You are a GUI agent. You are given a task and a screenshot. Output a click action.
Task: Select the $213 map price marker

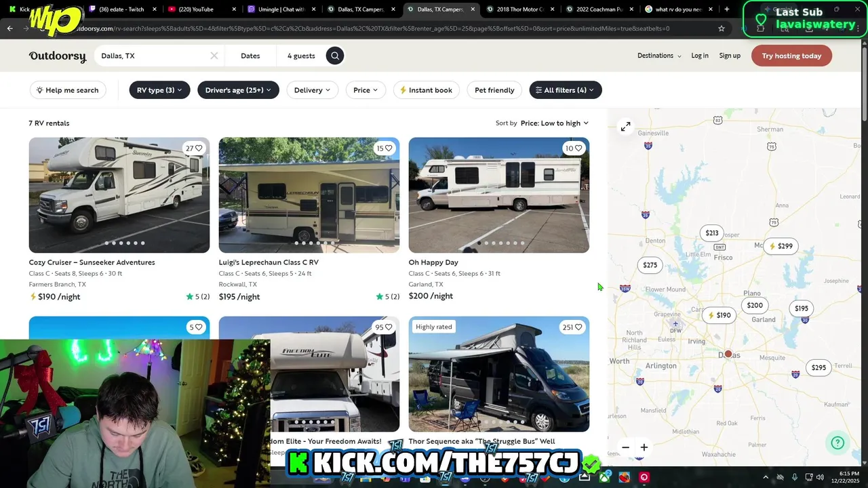(x=711, y=233)
